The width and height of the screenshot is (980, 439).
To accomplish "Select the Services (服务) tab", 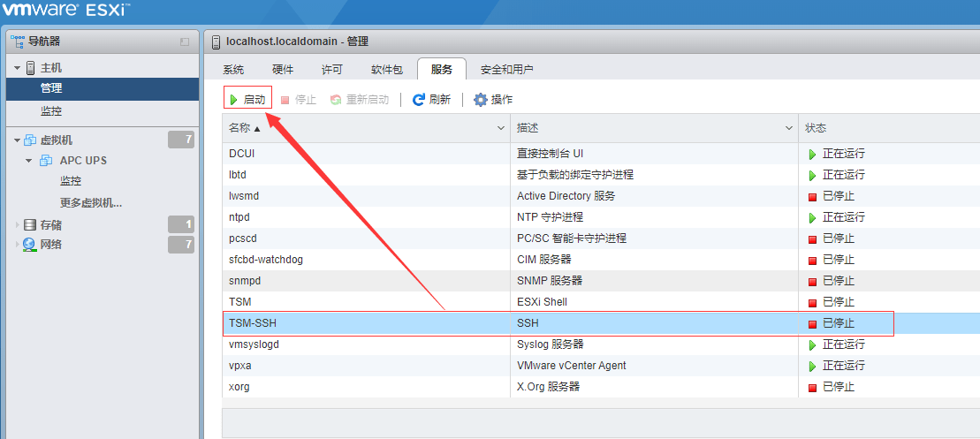I will click(x=442, y=69).
